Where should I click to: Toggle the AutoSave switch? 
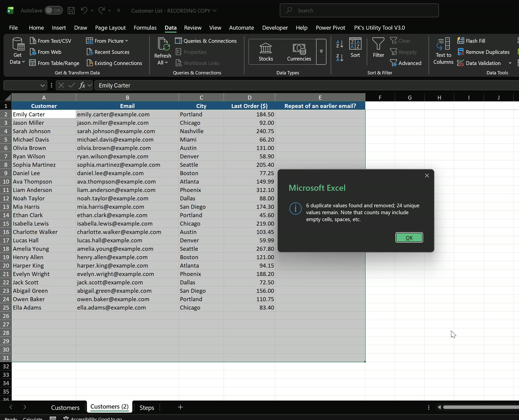coord(54,10)
